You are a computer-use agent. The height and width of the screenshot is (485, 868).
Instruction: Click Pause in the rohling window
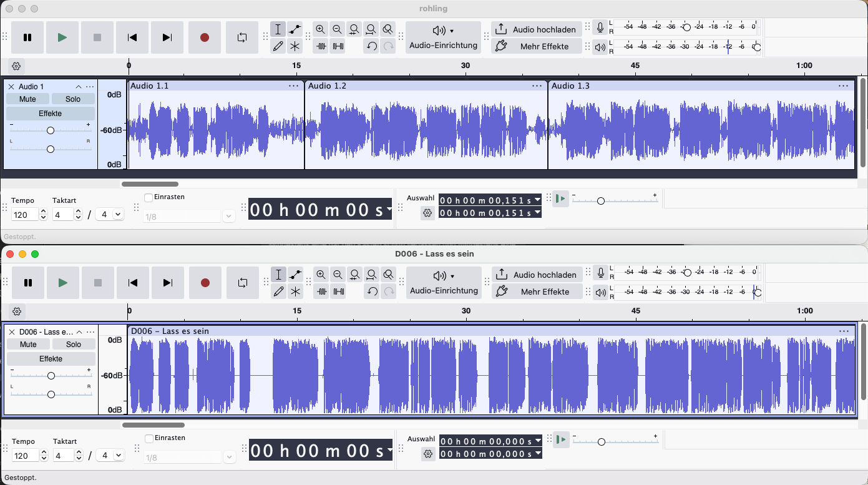(27, 37)
